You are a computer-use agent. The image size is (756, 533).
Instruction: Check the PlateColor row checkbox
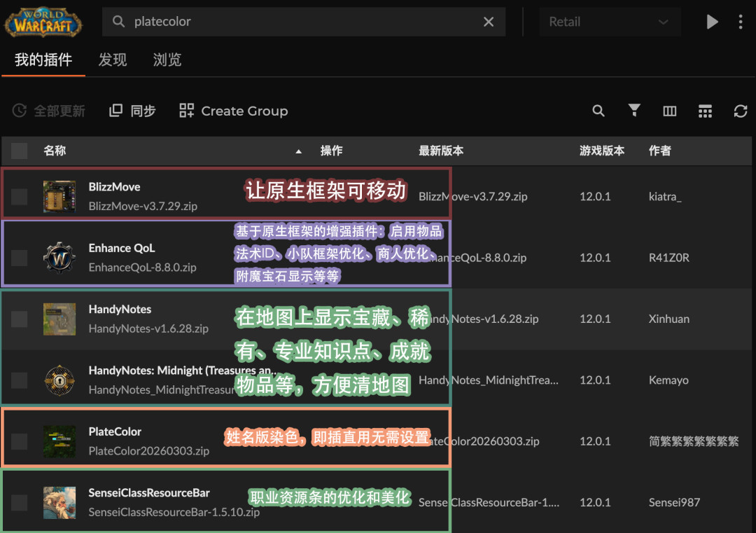coord(20,441)
